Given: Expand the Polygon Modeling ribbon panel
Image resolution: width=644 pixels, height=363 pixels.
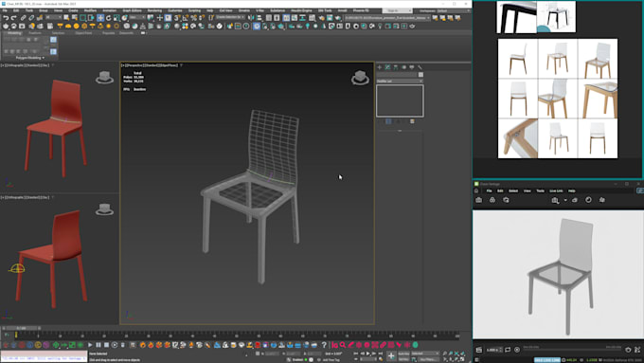Looking at the screenshot, I should tap(29, 58).
